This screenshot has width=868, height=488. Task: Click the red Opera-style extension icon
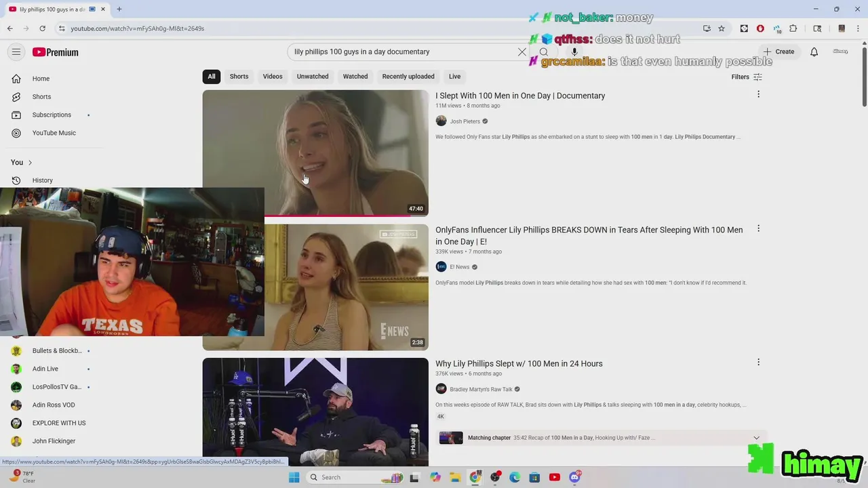point(760,28)
